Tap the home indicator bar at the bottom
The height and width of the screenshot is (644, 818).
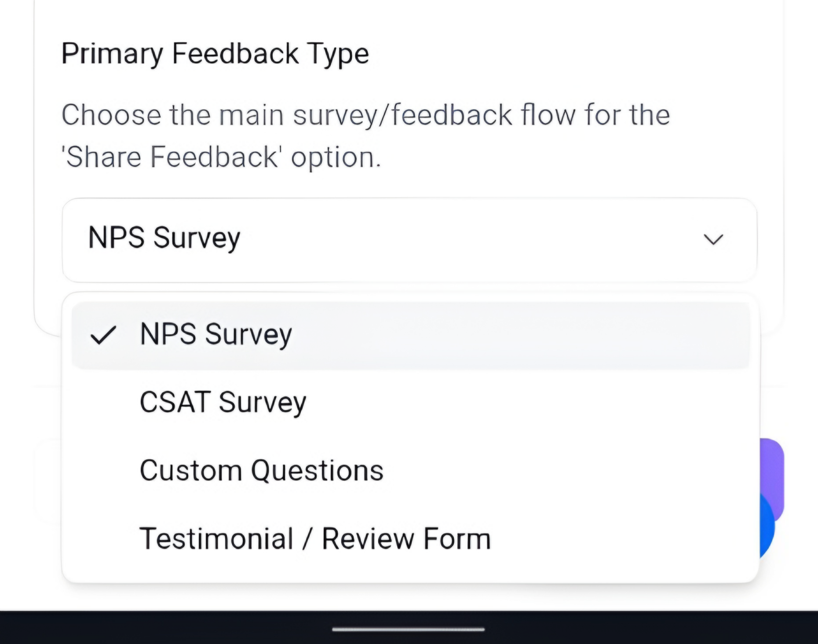(408, 629)
